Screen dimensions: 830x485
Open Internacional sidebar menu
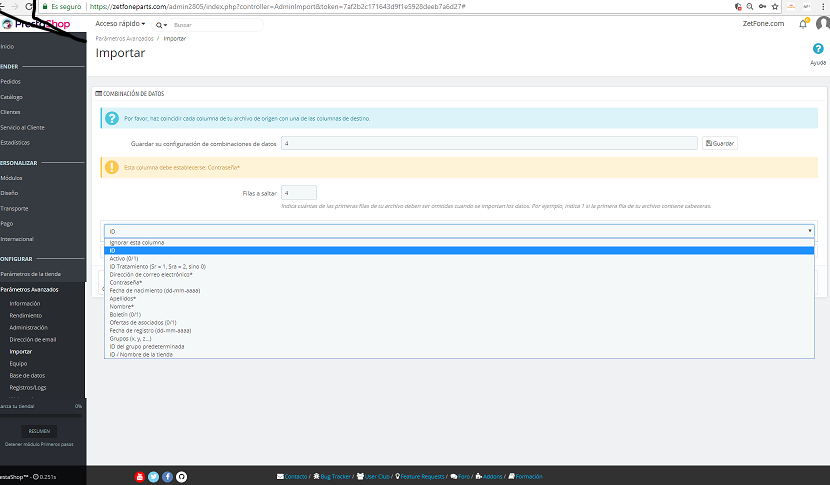click(x=17, y=239)
